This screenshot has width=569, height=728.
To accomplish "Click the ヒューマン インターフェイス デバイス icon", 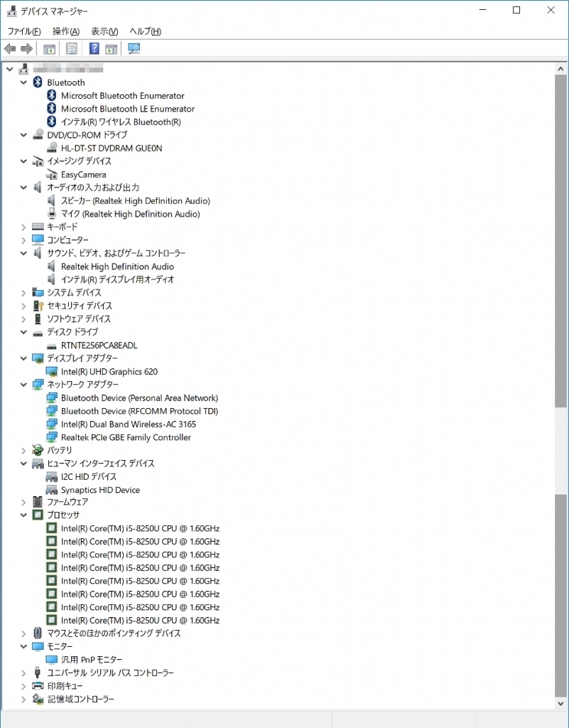I will [38, 464].
